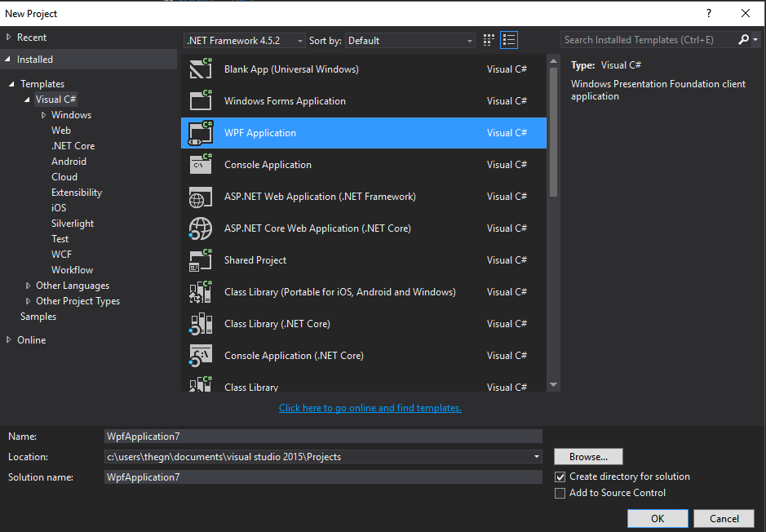Choose the Shared Project template icon
The image size is (766, 532).
(201, 260)
